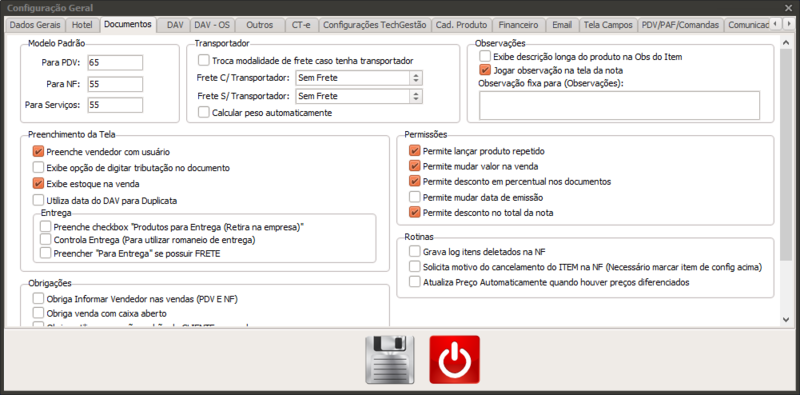
Task: Click the Observação fixa text area
Action: tap(619, 105)
